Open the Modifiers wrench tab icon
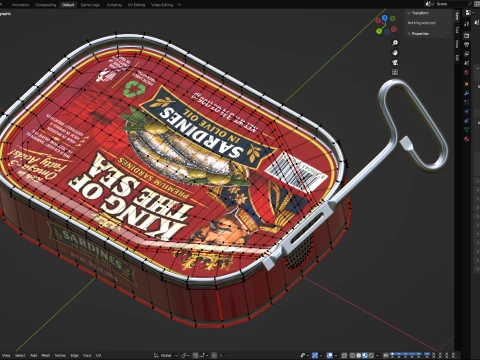 click(467, 93)
